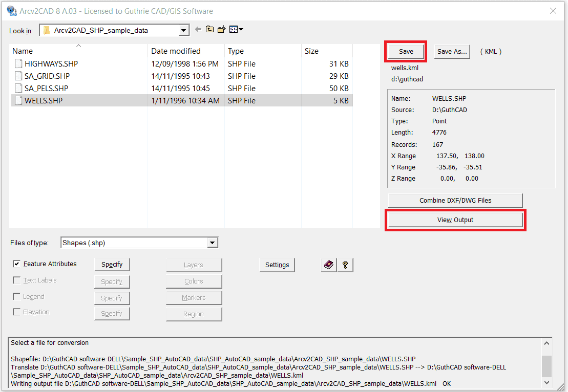The height and width of the screenshot is (392, 568).
Task: Select the WELLS.SHP file name
Action: point(44,101)
